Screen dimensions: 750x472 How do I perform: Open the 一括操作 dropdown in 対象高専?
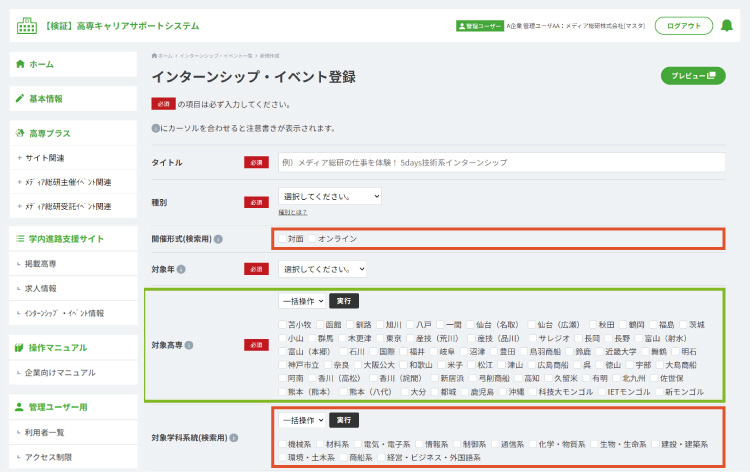click(x=302, y=301)
